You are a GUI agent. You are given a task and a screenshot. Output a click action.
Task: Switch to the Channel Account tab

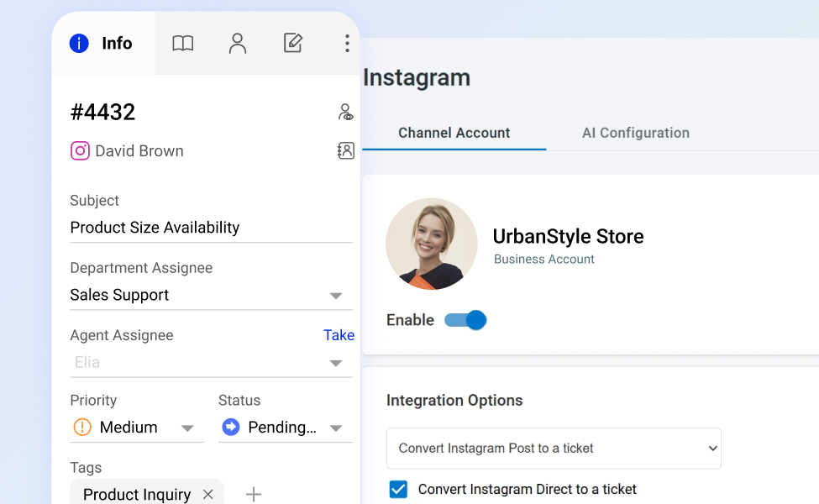(454, 133)
